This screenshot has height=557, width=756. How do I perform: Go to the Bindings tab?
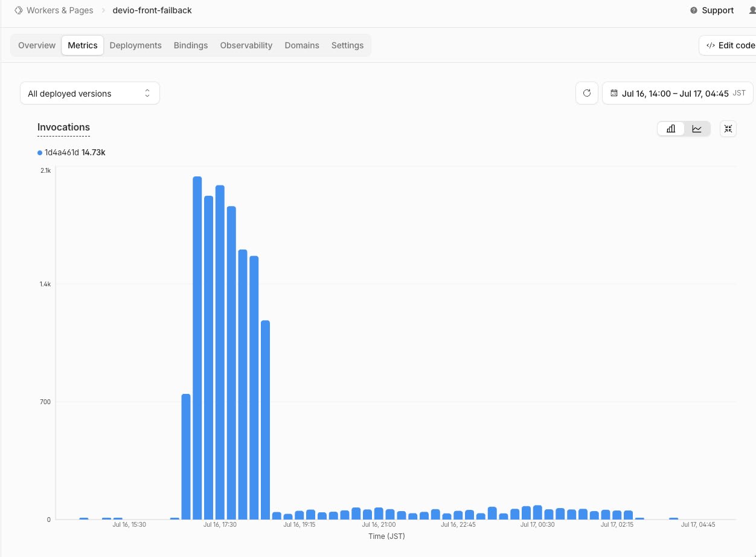tap(191, 45)
